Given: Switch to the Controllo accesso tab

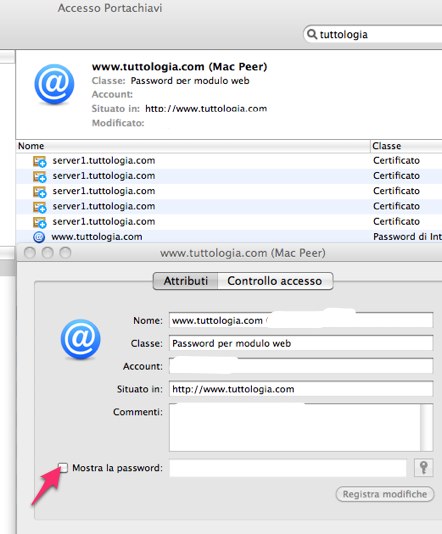Looking at the screenshot, I should (x=275, y=281).
